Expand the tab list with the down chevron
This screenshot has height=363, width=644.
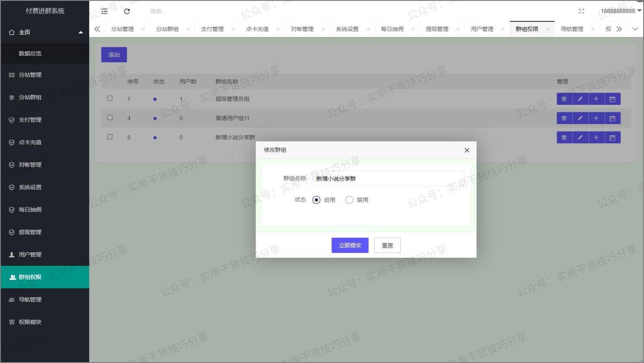click(x=635, y=28)
